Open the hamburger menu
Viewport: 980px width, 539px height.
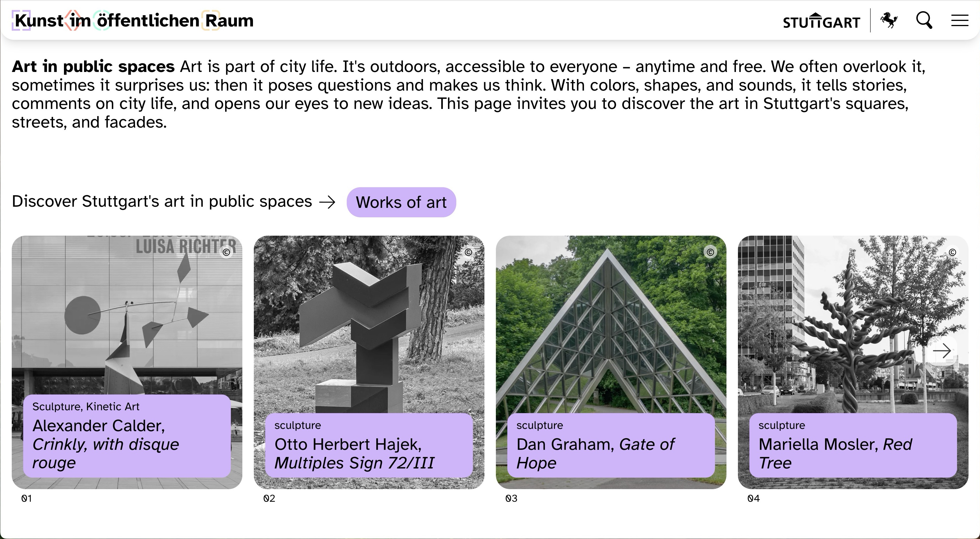pos(959,21)
